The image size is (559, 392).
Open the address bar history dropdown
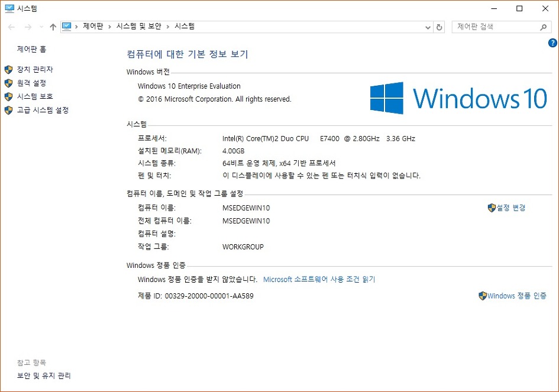click(x=428, y=27)
